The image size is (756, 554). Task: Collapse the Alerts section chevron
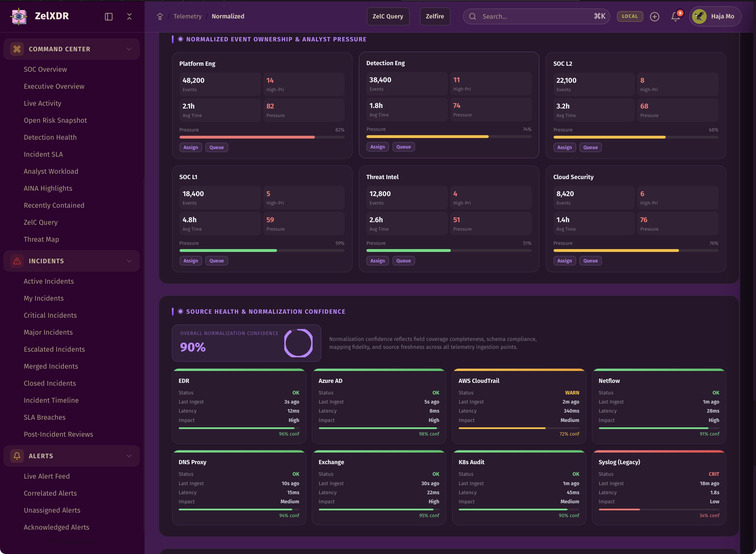pyautogui.click(x=129, y=456)
